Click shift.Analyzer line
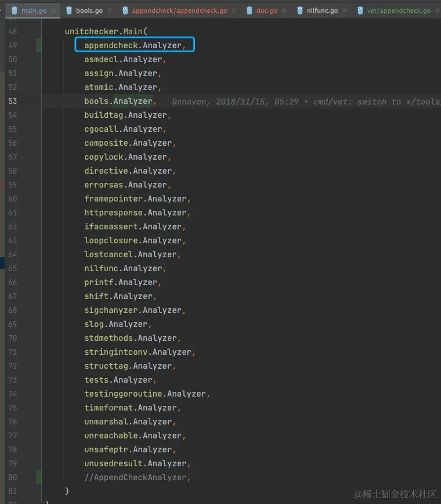441x504 pixels. 120,296
